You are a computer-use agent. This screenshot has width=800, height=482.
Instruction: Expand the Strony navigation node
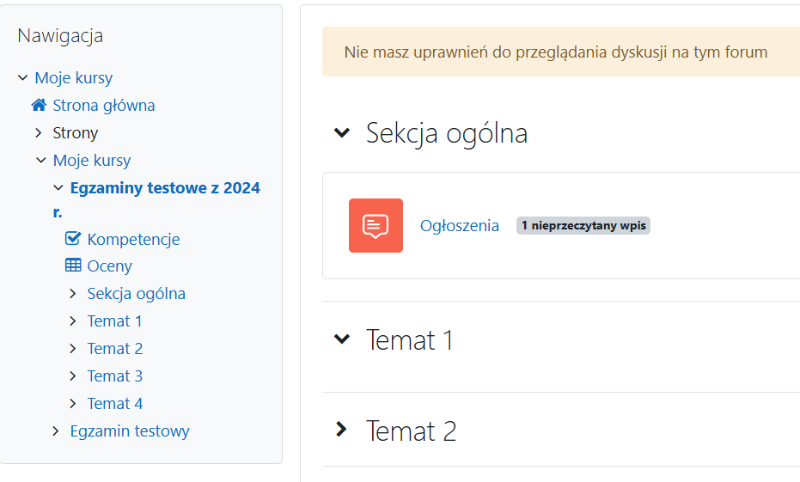(x=39, y=133)
